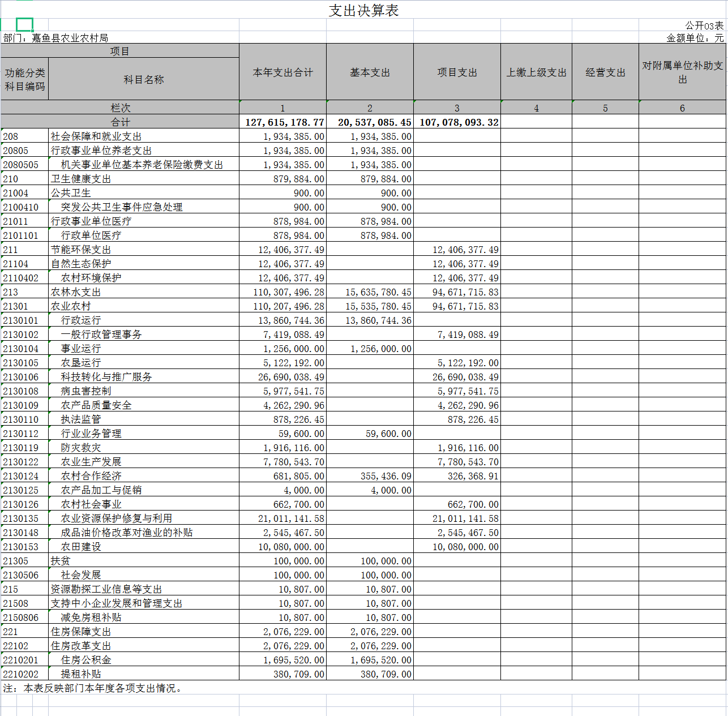Select the 金额单位：元 cell
728x716 pixels.
695,38
